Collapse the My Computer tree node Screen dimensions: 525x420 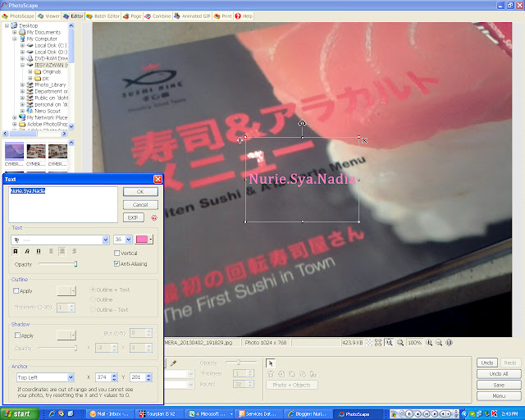[15, 39]
